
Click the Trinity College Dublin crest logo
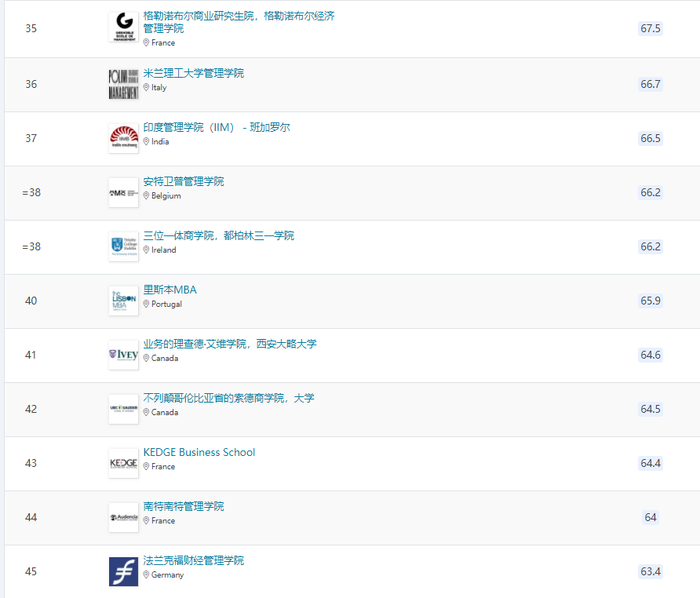tap(123, 246)
